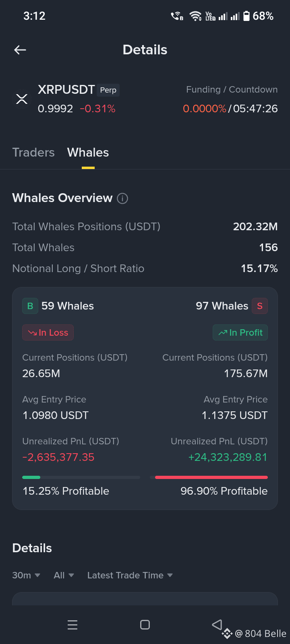This screenshot has width=290, height=644.
Task: Expand the 30m interval dropdown
Action: (26, 575)
